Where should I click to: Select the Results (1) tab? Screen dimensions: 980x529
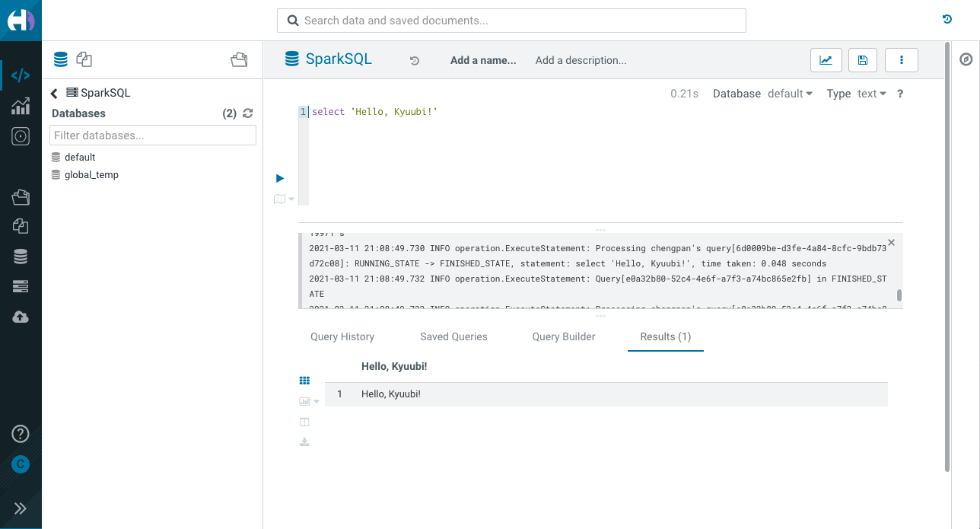[666, 336]
